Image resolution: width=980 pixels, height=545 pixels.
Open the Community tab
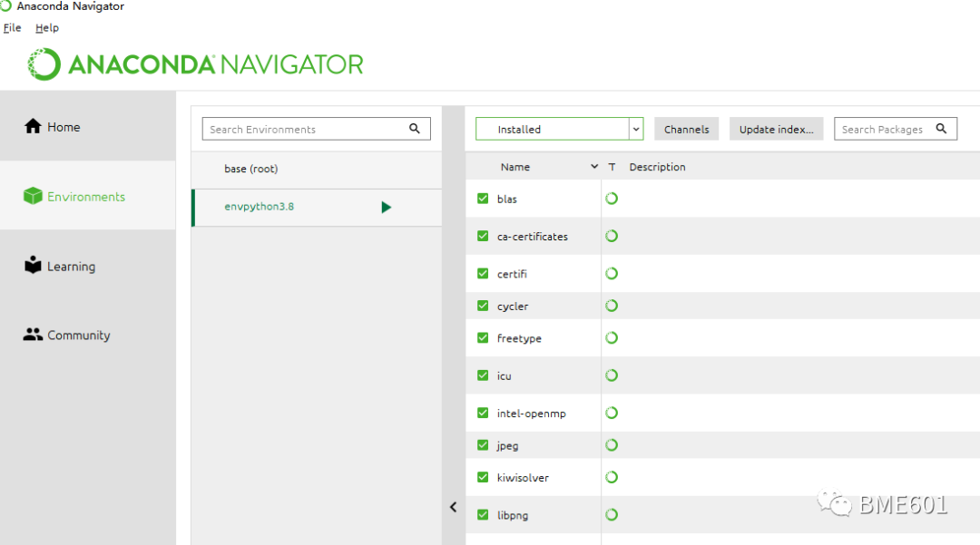87,336
